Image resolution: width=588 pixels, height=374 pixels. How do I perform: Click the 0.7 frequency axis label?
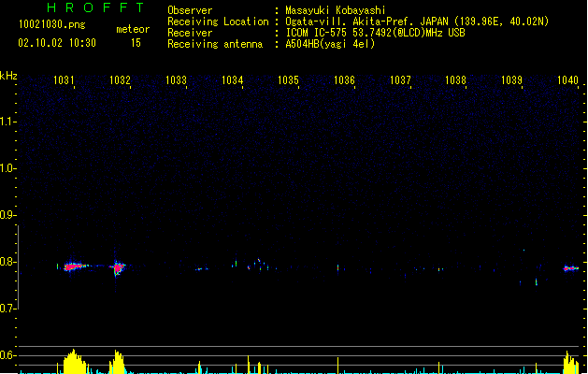tap(7, 309)
